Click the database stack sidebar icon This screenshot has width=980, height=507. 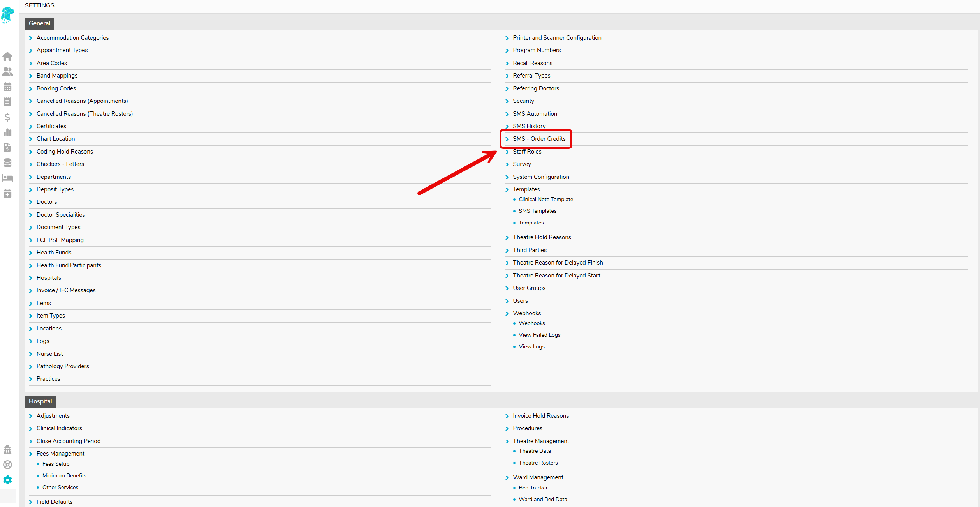pyautogui.click(x=7, y=163)
